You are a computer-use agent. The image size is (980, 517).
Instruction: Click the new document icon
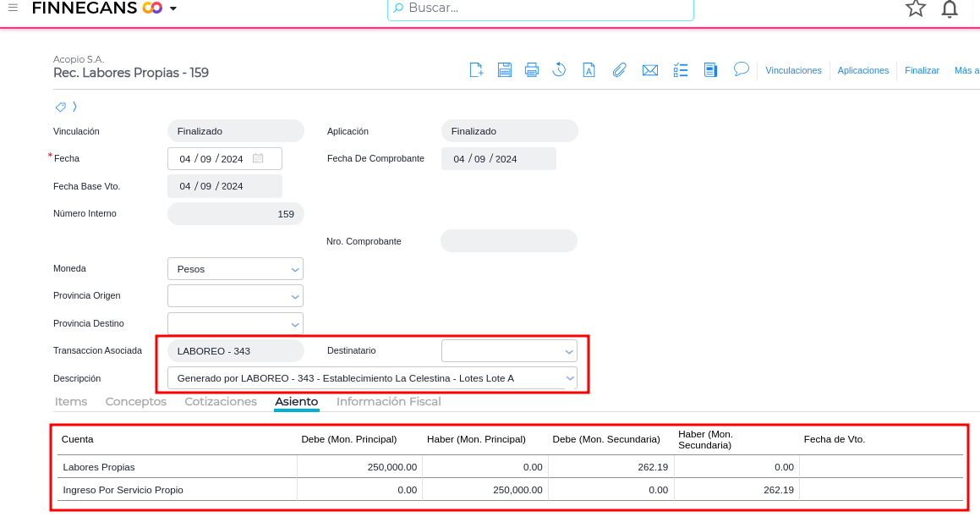[x=477, y=70]
